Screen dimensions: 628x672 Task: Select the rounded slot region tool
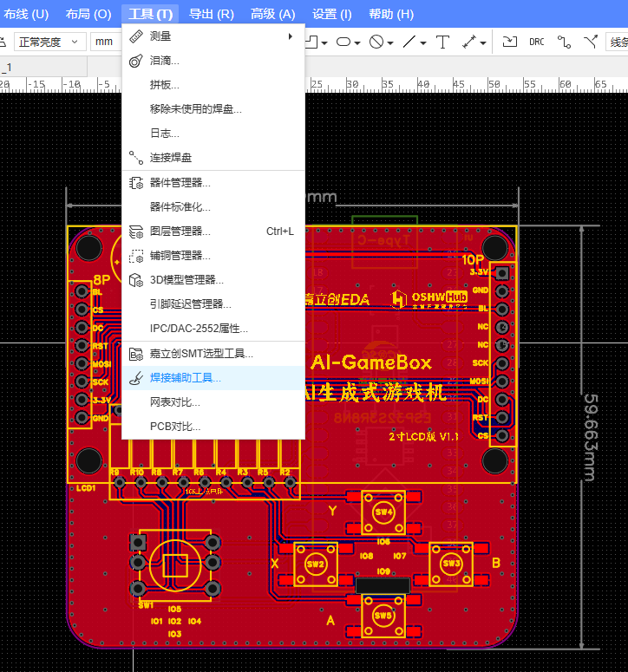point(343,42)
